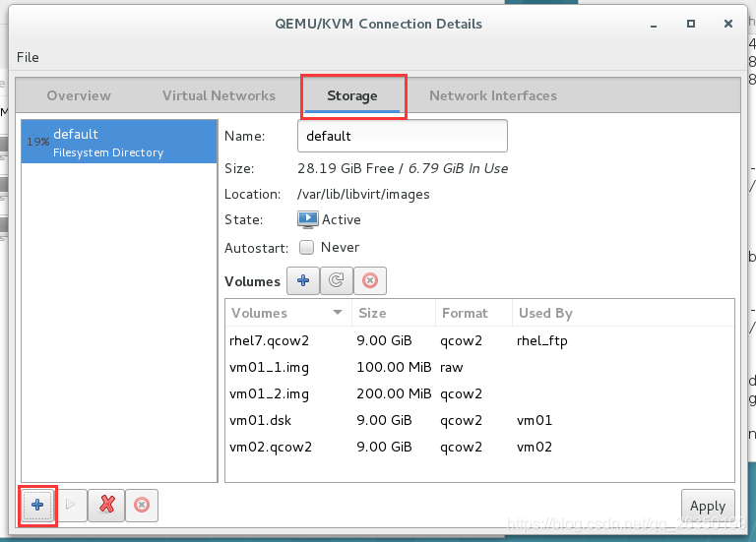Click the Apply button
The height and width of the screenshot is (542, 756).
coord(708,506)
